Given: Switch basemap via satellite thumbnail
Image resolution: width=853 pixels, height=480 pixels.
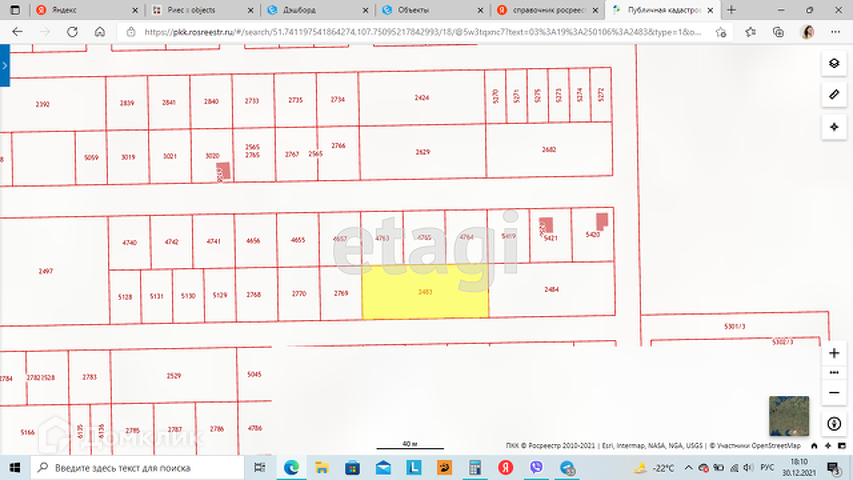Looking at the screenshot, I should coord(789,416).
